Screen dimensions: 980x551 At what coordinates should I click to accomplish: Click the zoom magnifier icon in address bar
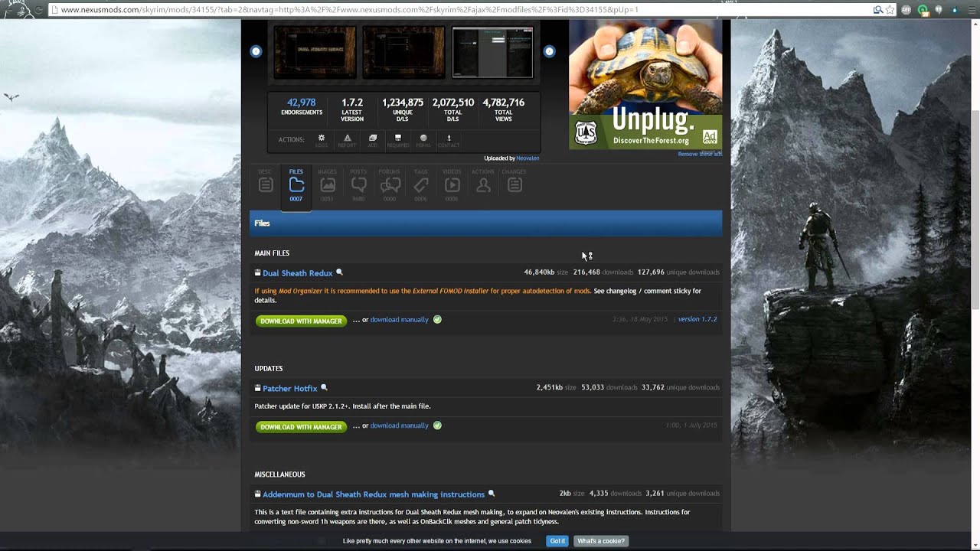click(878, 10)
